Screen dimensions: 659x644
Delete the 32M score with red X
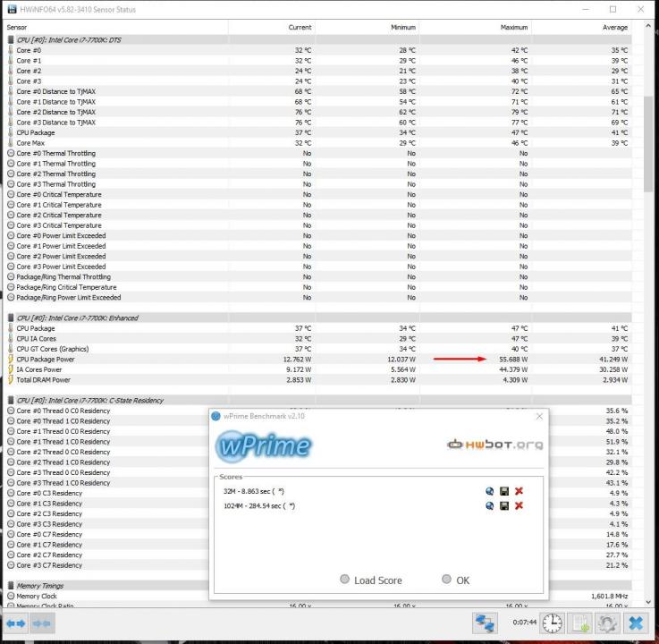click(x=519, y=491)
